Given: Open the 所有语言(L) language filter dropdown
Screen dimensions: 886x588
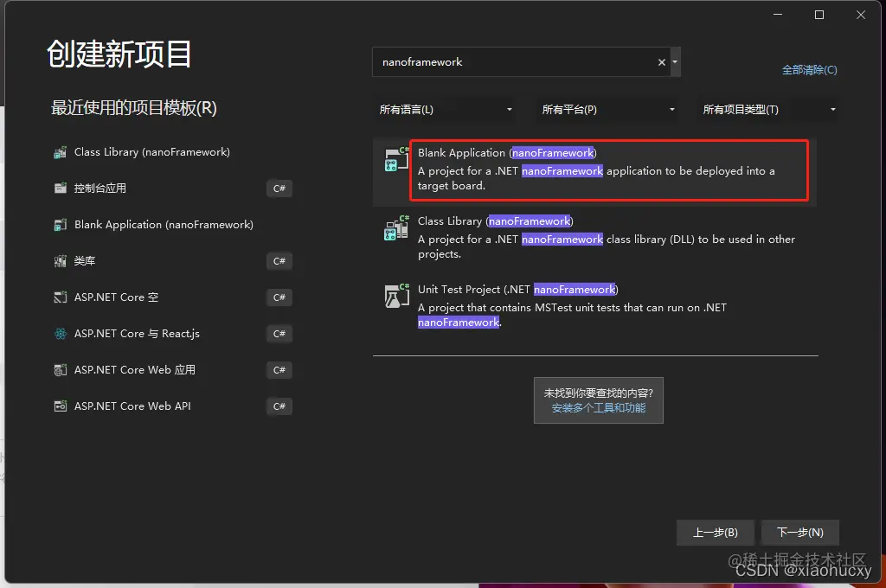Looking at the screenshot, I should [446, 110].
